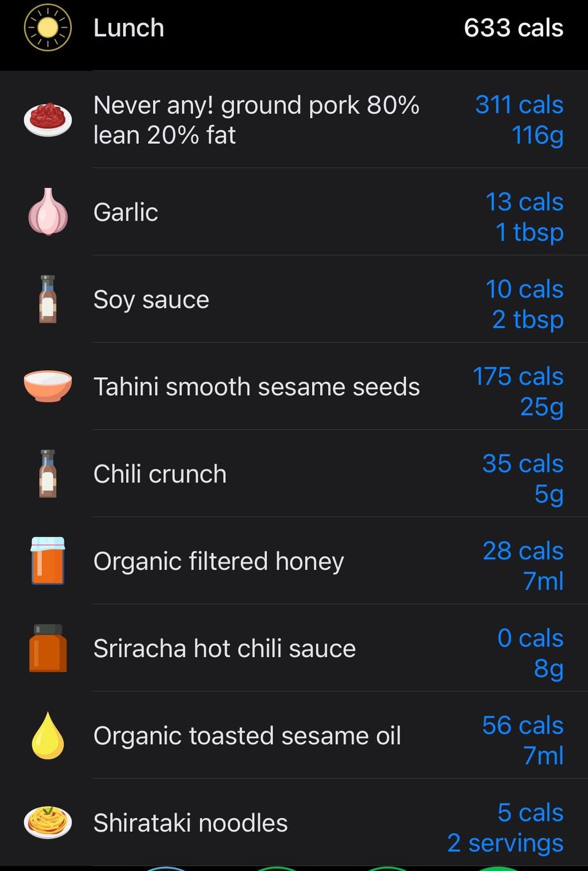
Task: Open the Organic filtered honey entry
Action: tap(294, 561)
